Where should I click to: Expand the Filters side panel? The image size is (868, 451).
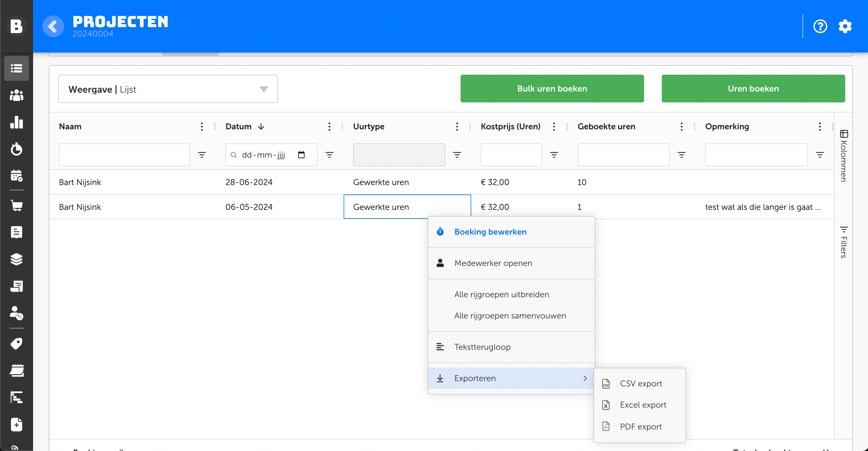(x=844, y=242)
